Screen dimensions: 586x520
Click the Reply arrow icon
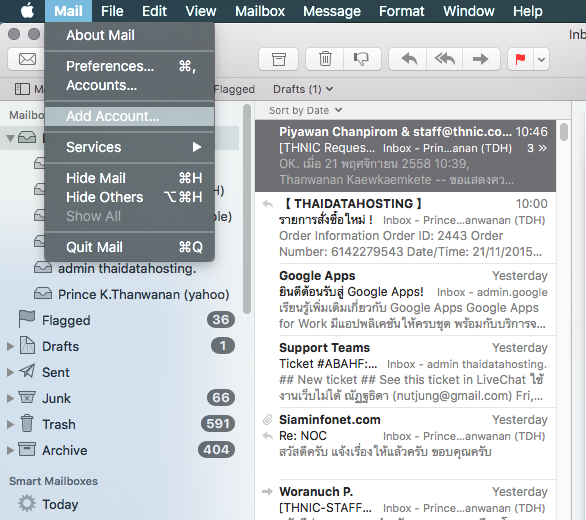point(408,59)
